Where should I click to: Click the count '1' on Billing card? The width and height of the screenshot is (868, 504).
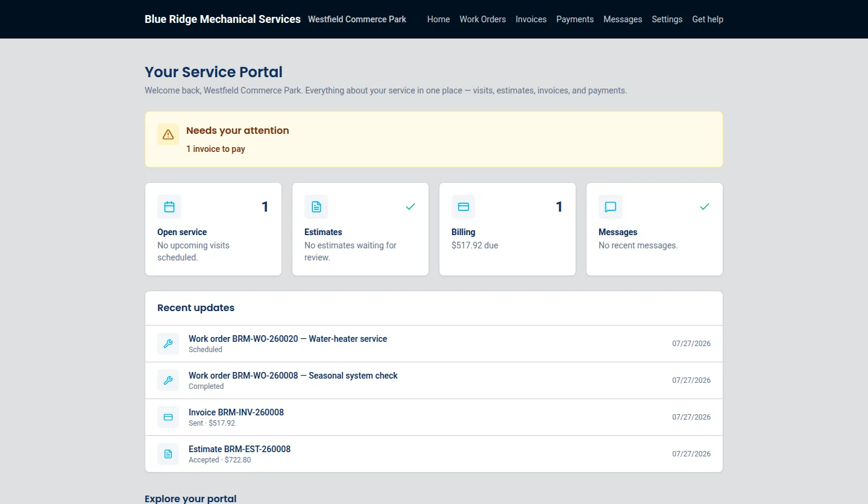(x=559, y=207)
